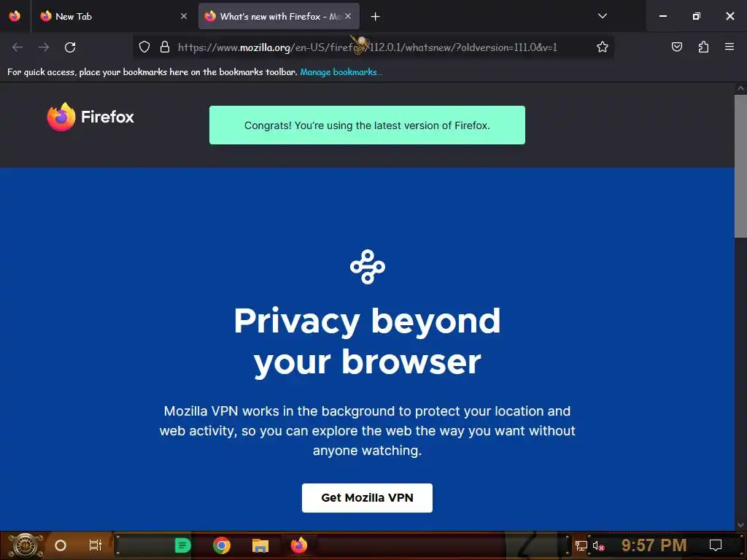Open the Manage bookmarks link

(341, 72)
